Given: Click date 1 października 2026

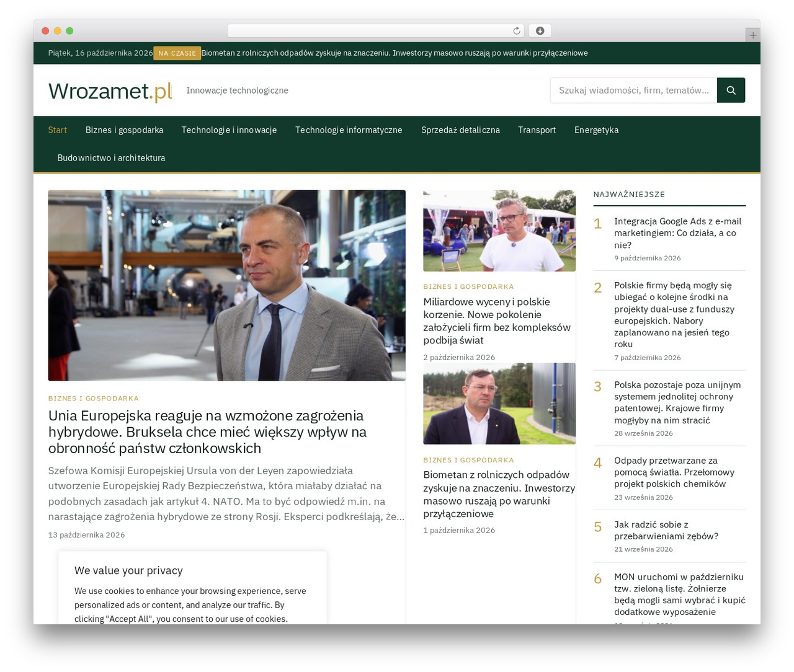Looking at the screenshot, I should [x=459, y=531].
